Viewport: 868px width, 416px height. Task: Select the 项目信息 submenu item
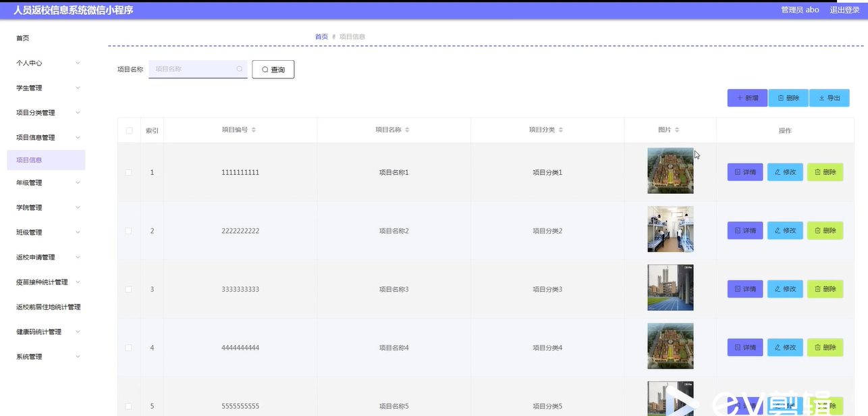coord(46,160)
